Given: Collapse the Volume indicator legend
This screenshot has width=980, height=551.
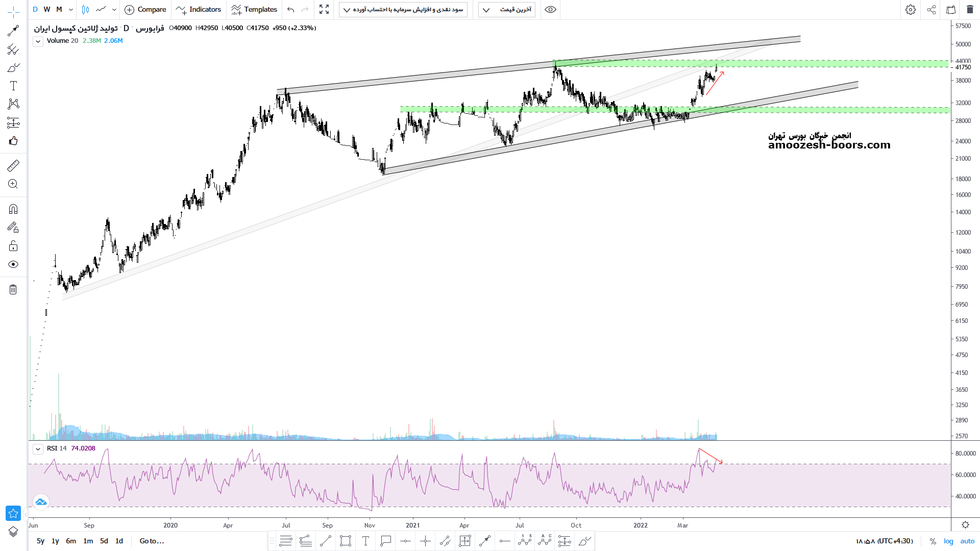Looking at the screenshot, I should point(38,42).
